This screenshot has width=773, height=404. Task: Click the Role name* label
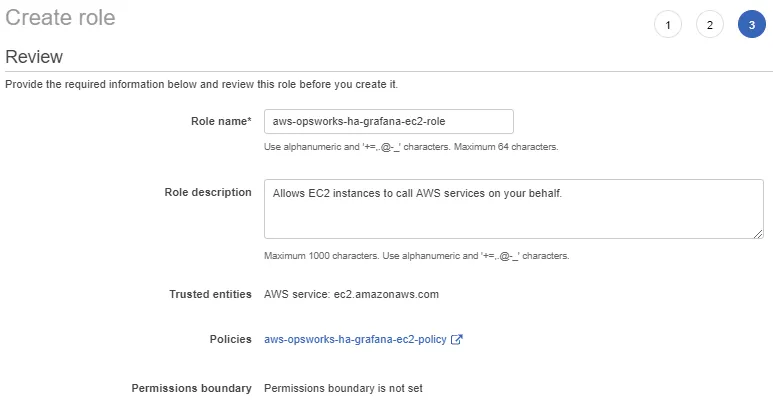click(221, 121)
